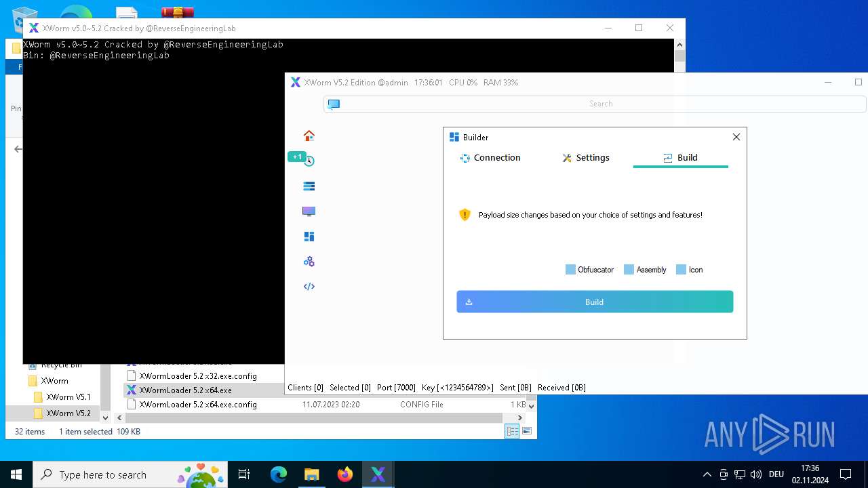
Task: Click Key [<1234564789>] in status bar
Action: [458, 388]
